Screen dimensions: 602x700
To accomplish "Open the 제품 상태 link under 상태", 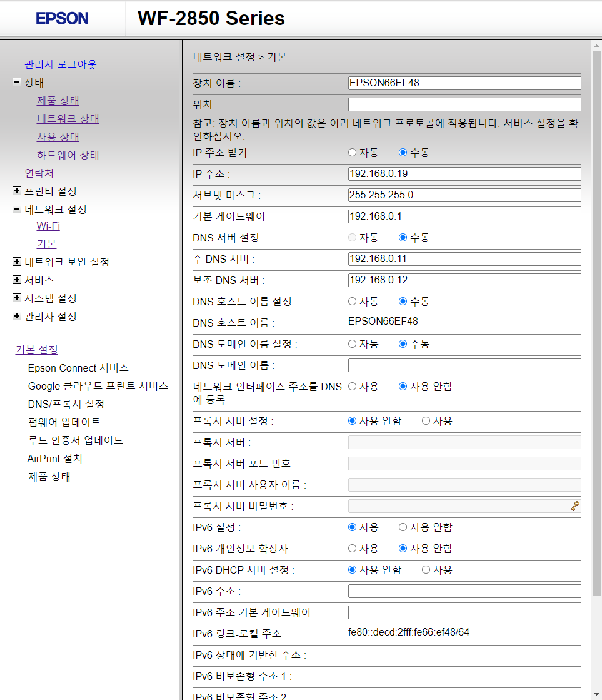I will point(58,101).
